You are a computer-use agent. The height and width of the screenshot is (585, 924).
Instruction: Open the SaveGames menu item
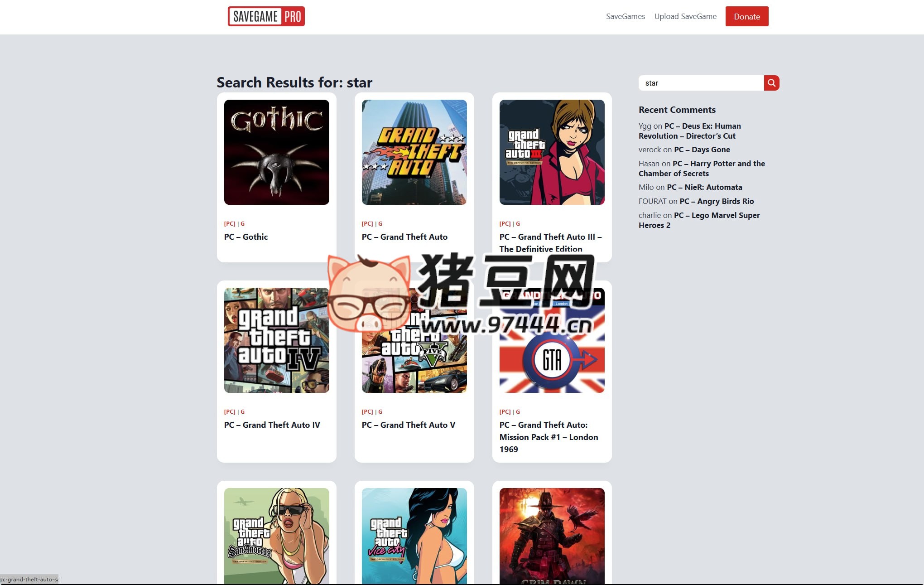[x=625, y=16]
